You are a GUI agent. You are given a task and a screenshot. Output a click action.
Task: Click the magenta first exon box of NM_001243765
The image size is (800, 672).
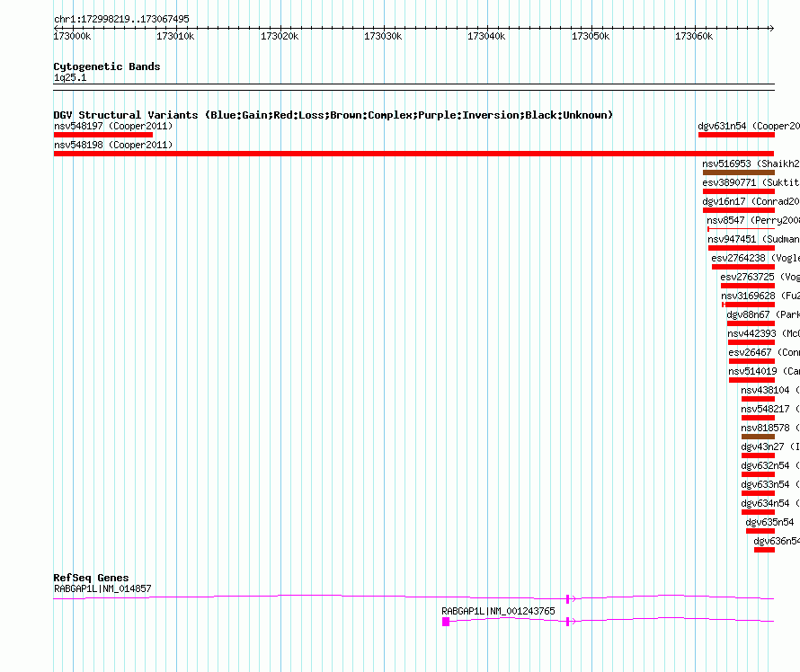(x=446, y=622)
